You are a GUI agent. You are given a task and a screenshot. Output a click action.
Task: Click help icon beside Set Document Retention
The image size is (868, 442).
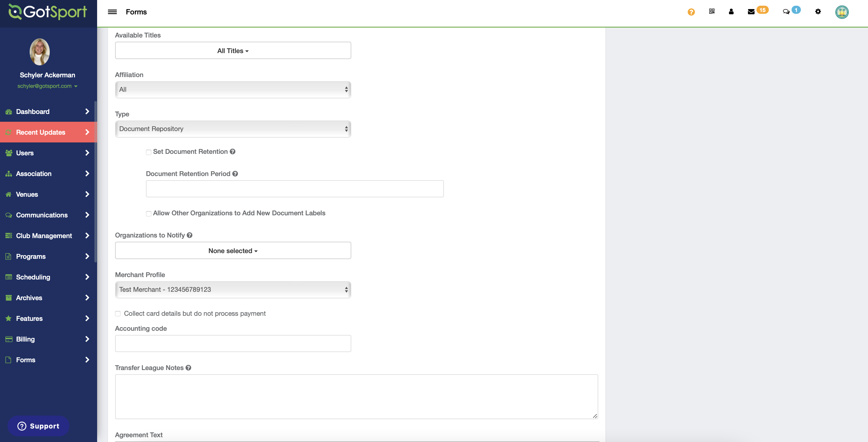click(x=233, y=152)
